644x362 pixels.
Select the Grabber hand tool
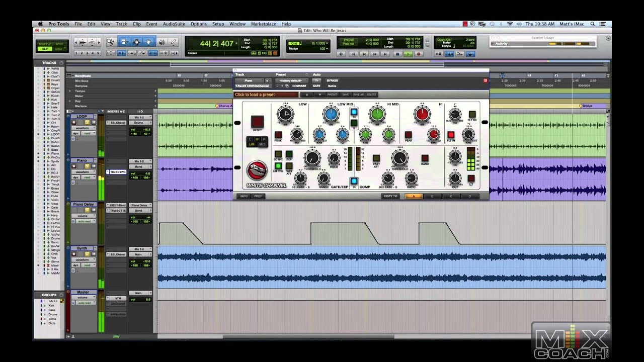point(148,42)
